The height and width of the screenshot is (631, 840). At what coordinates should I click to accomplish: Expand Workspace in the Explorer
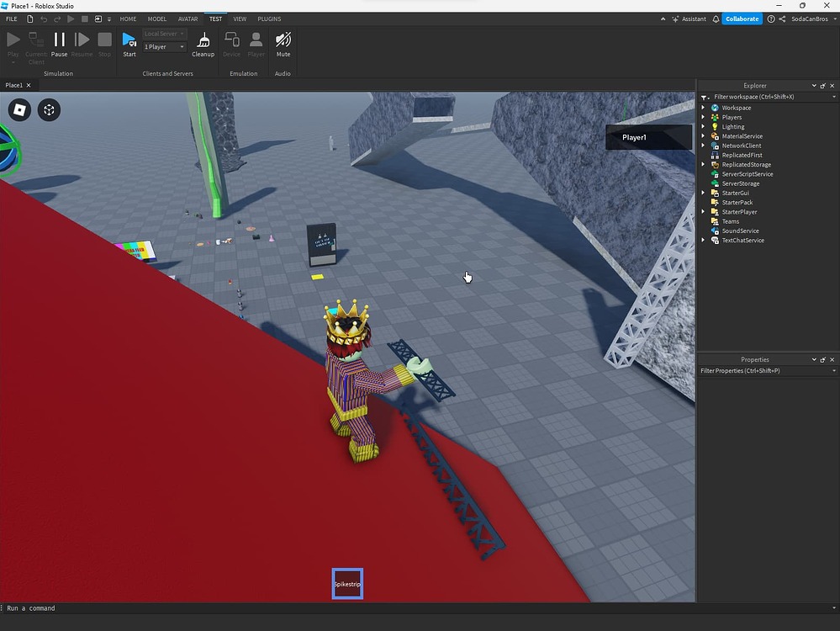click(704, 107)
